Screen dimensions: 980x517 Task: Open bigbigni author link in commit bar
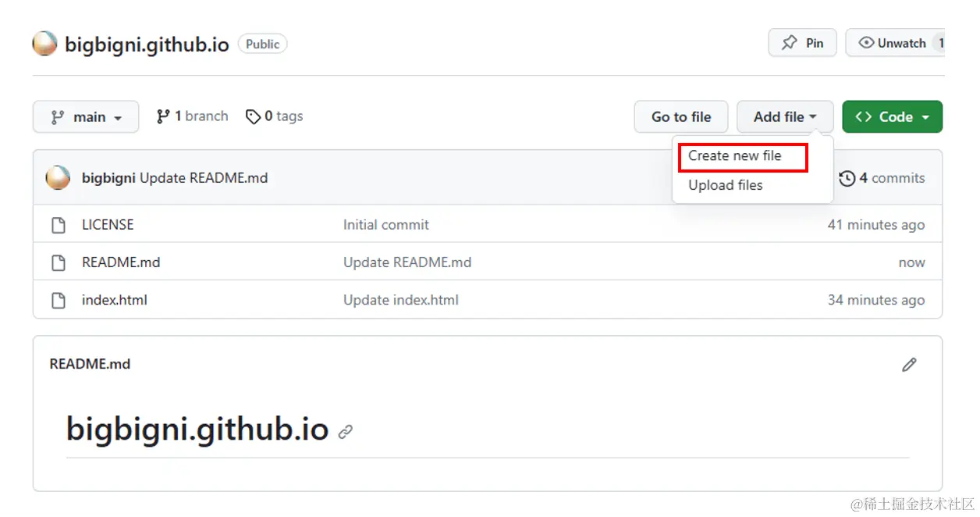[x=108, y=178]
